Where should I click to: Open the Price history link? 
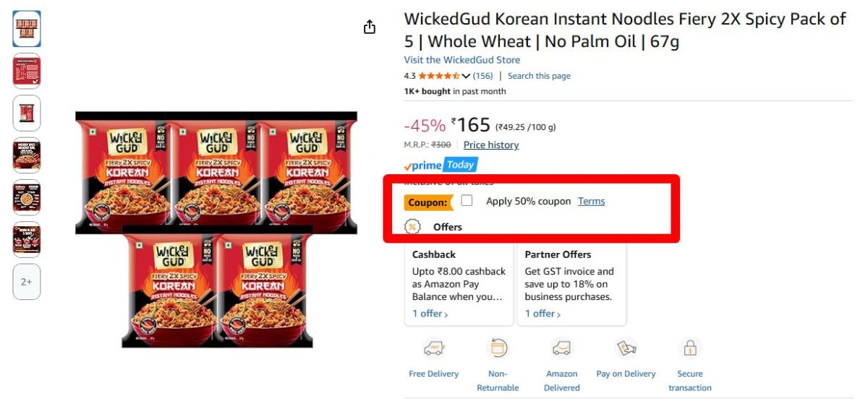(491, 145)
